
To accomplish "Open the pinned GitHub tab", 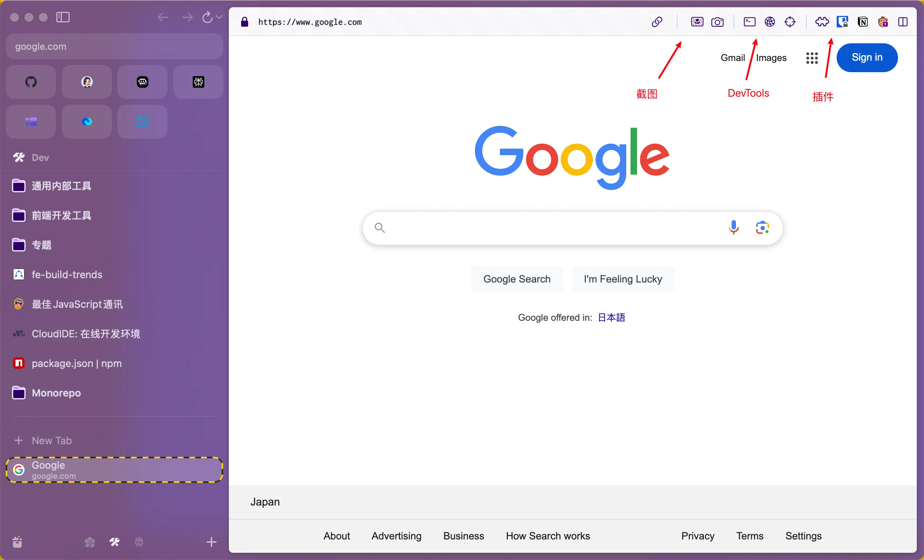I will (x=31, y=82).
